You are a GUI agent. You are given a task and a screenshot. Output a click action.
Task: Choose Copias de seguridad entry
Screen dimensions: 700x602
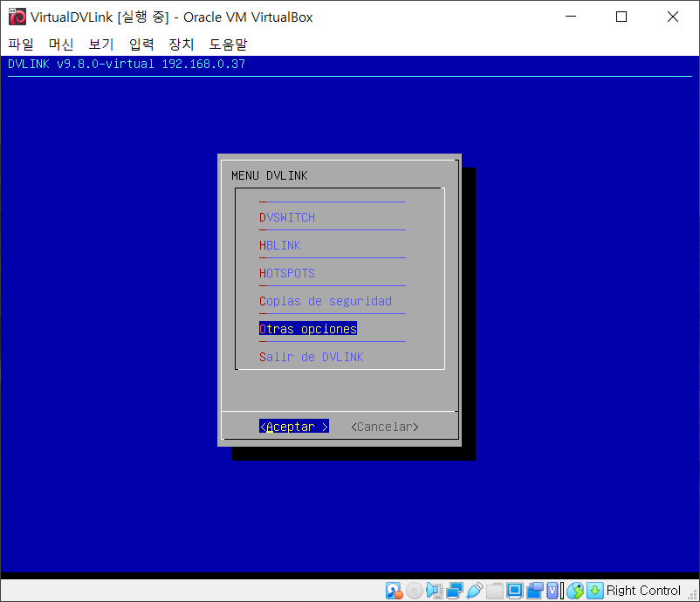[326, 301]
